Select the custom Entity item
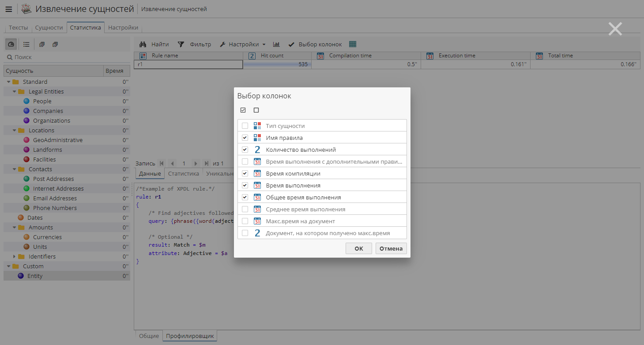The width and height of the screenshot is (644, 345). [67, 276]
